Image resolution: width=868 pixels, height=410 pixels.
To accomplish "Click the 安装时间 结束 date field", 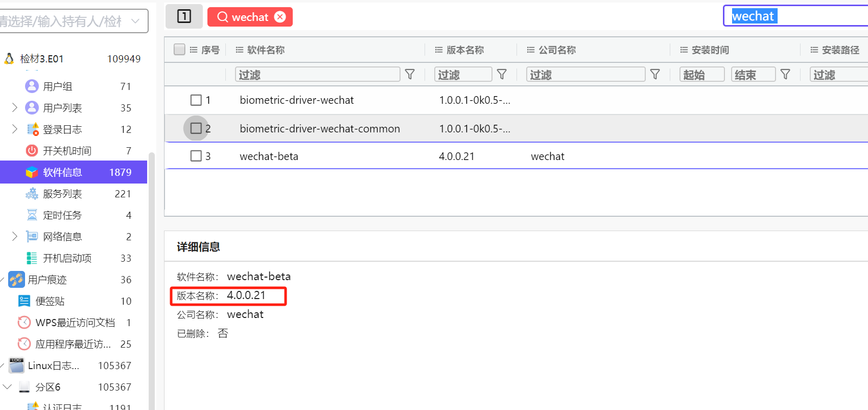I will coord(753,75).
